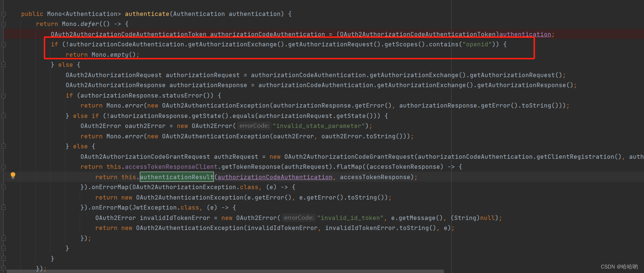Click the horizontal scrollbar below the code
The height and width of the screenshot is (273, 644).
click(225, 271)
